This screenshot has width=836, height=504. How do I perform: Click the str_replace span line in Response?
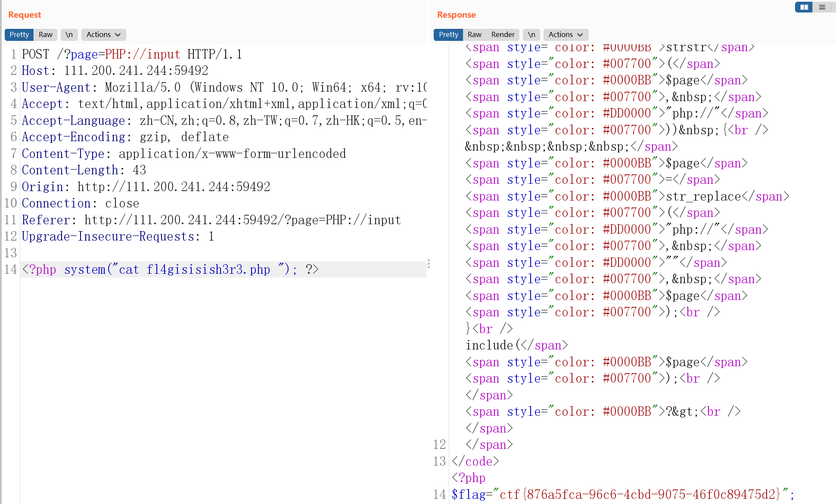pyautogui.click(x=627, y=196)
